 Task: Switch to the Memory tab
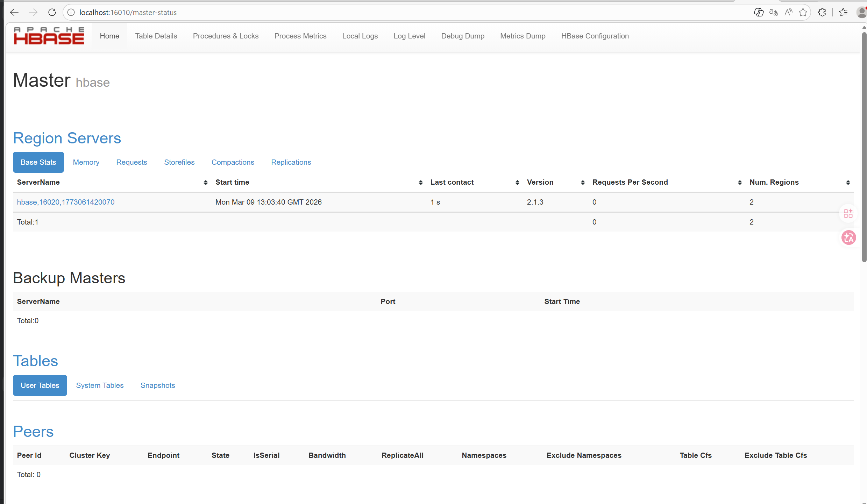point(86,162)
